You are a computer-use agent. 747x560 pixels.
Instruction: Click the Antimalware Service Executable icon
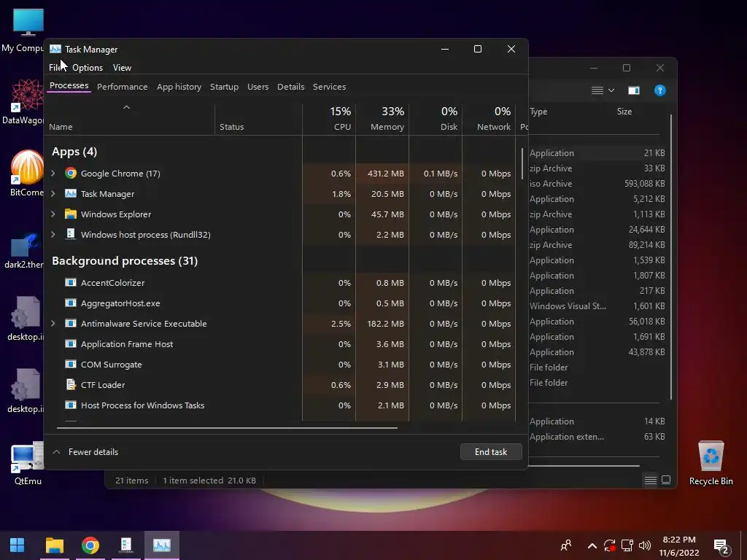(71, 323)
